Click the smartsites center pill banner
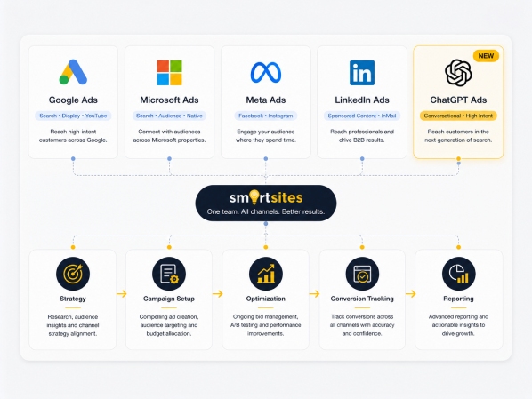The image size is (532, 399). (x=266, y=203)
